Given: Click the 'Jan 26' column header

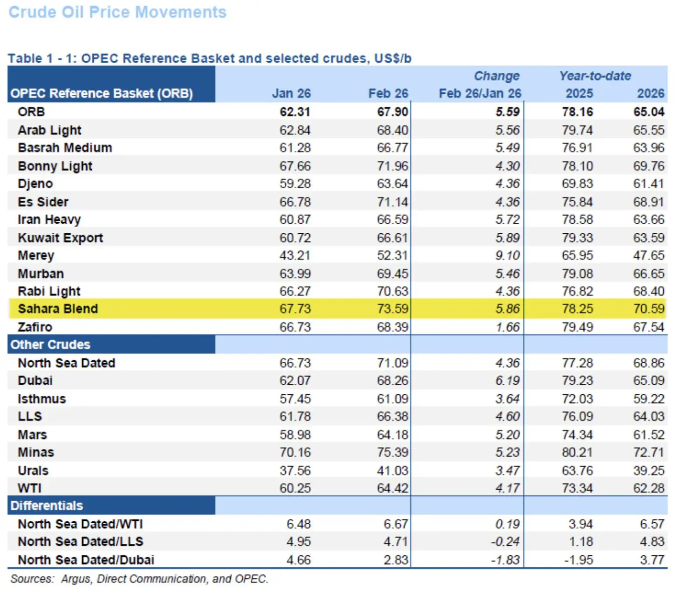Looking at the screenshot, I should point(291,93).
